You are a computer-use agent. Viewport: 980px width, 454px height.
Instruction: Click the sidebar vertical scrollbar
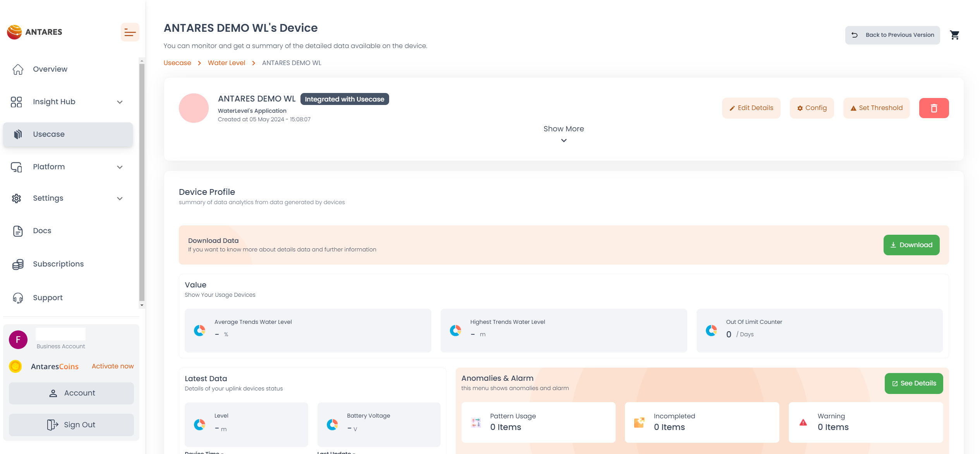pos(142,182)
